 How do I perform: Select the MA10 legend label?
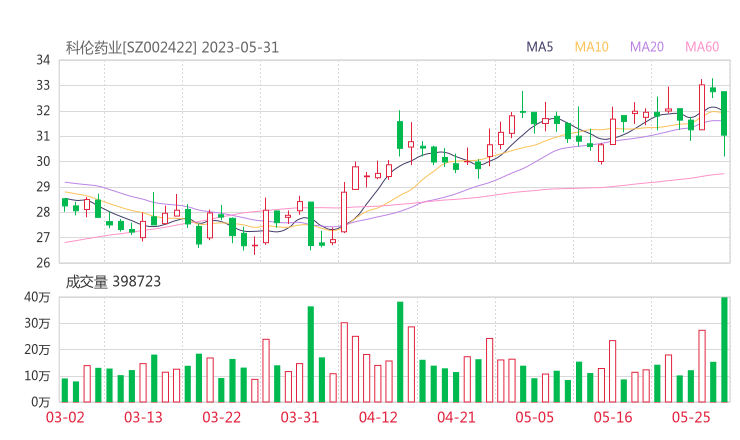pyautogui.click(x=591, y=47)
